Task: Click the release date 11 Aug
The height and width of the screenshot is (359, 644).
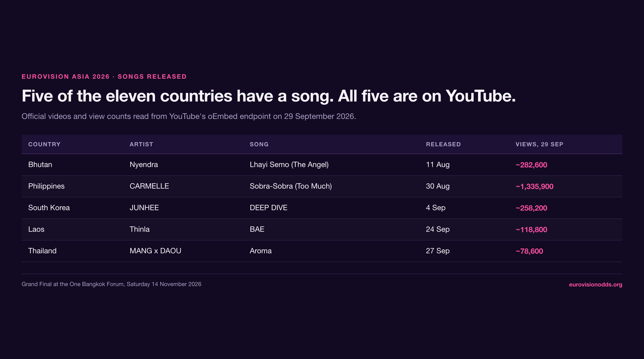Action: [438, 165]
